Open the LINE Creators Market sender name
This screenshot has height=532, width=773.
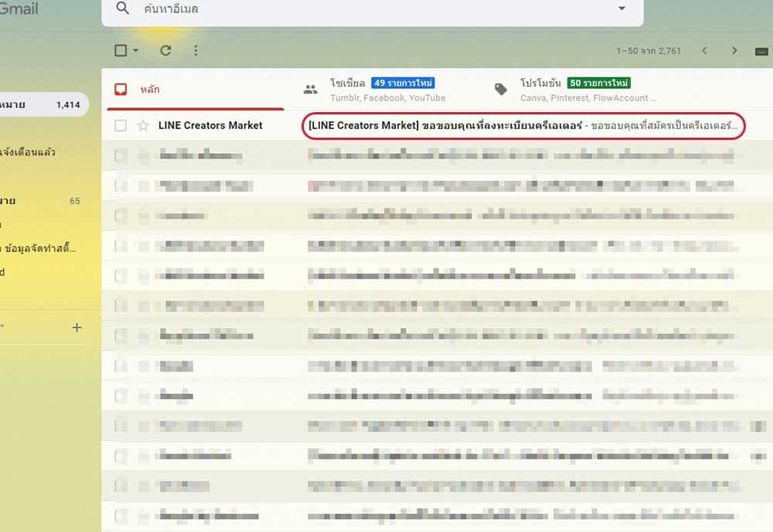[210, 125]
